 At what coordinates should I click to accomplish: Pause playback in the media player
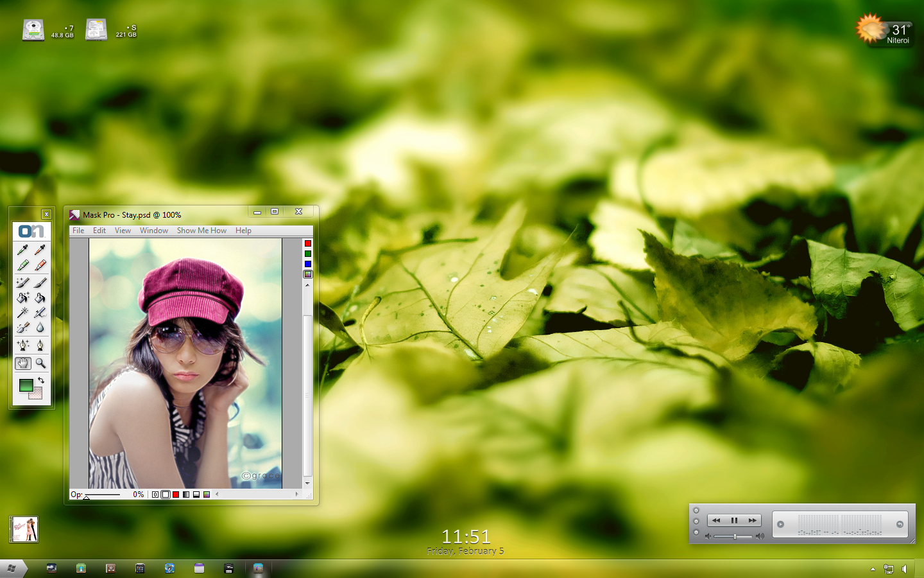pos(734,521)
